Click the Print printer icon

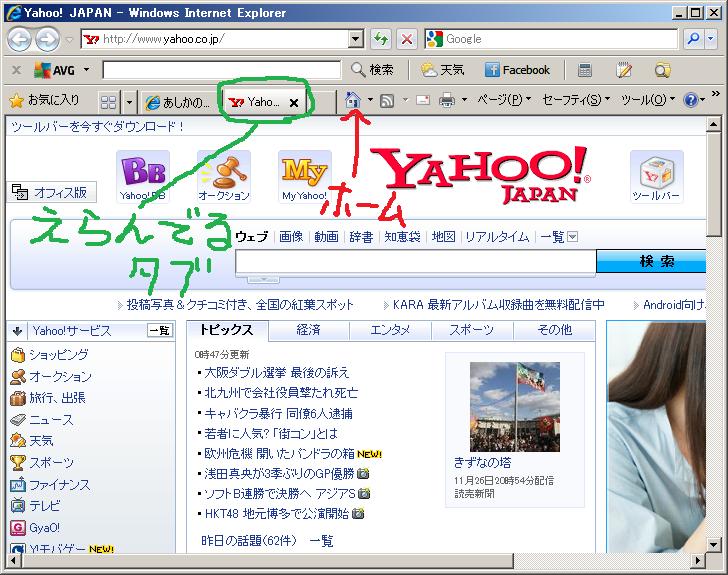[x=447, y=100]
